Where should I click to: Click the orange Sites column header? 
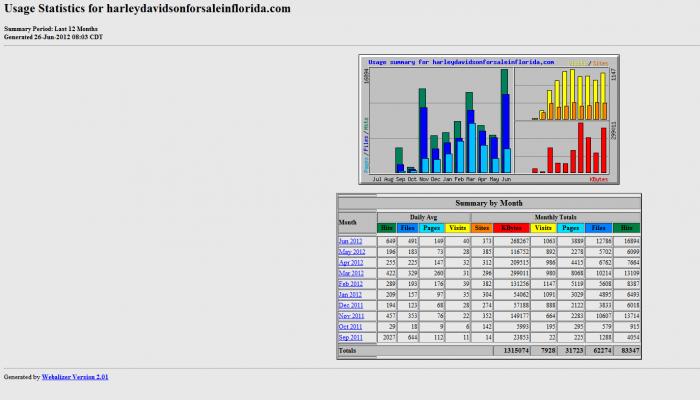(482, 228)
